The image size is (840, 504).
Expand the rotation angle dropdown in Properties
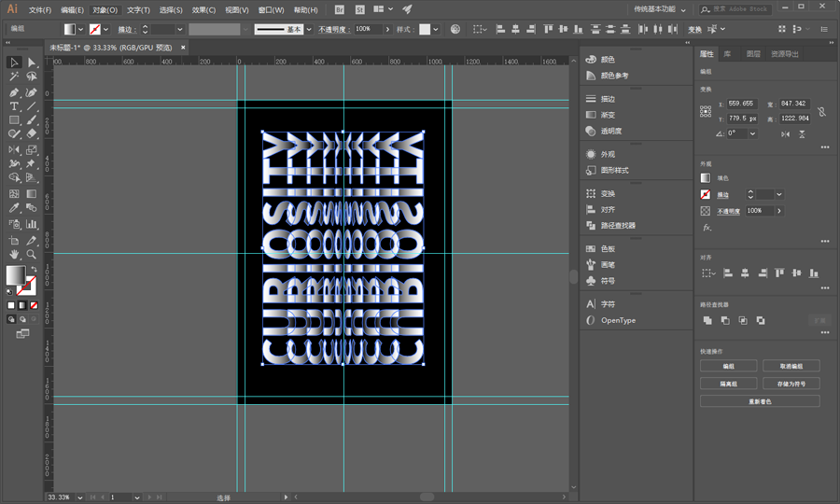tap(752, 133)
